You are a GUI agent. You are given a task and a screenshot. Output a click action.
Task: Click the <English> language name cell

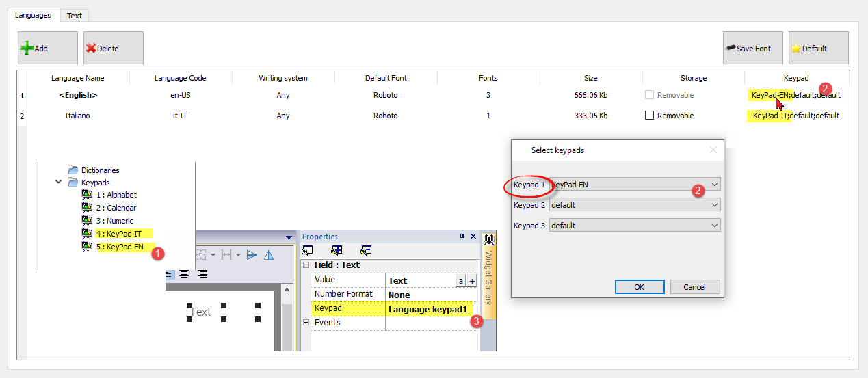[x=77, y=95]
